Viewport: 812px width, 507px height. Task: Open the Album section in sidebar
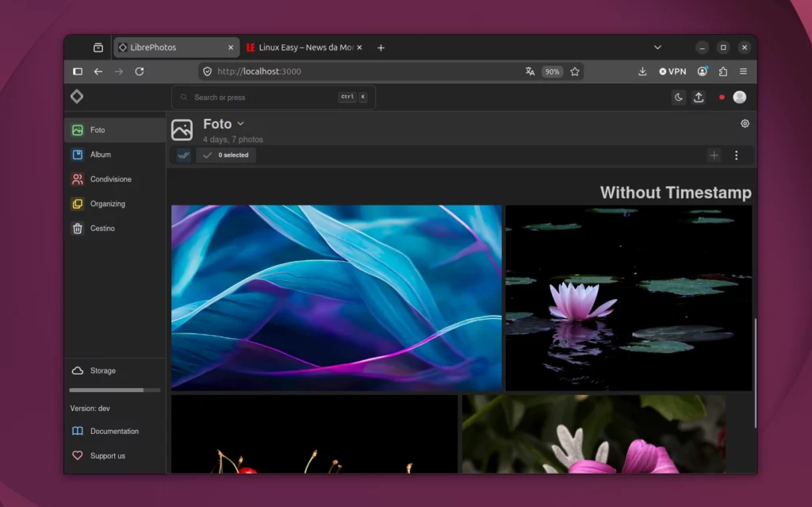click(x=116, y=155)
